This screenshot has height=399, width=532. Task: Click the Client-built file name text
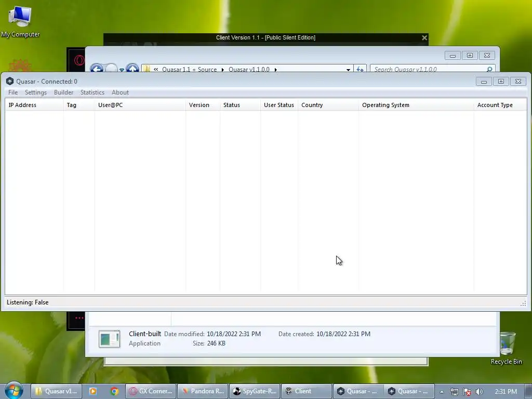click(x=145, y=334)
